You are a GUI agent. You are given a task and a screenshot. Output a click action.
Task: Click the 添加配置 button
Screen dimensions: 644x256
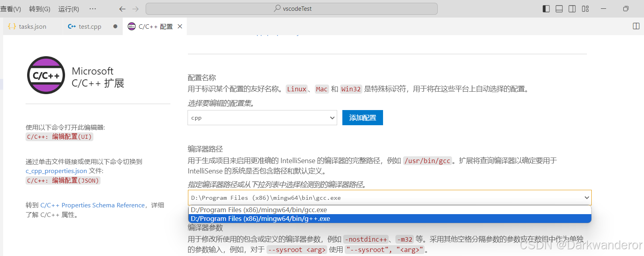pos(363,118)
